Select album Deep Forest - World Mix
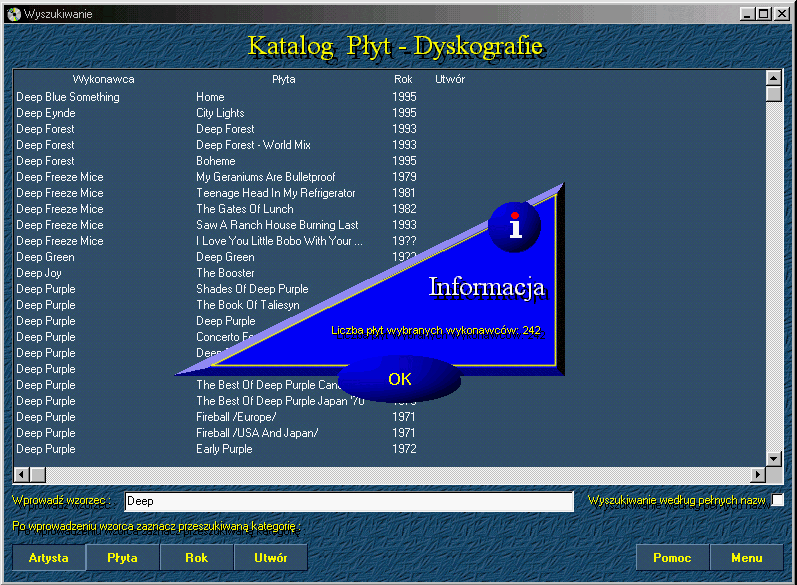The image size is (797, 585). pyautogui.click(x=253, y=145)
